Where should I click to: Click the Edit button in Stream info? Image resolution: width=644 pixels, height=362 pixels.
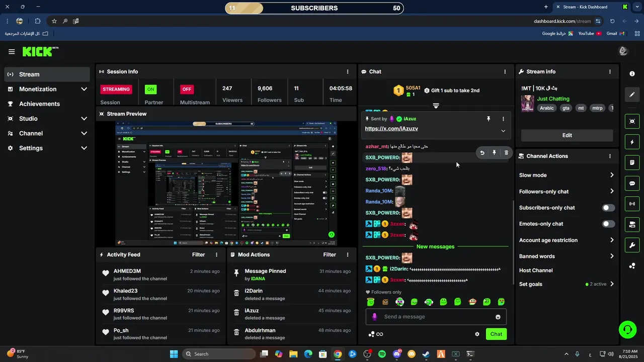coord(567,135)
